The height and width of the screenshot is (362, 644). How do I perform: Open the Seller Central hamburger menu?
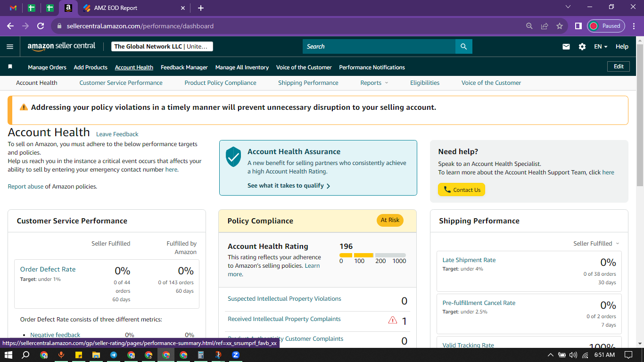click(x=10, y=46)
